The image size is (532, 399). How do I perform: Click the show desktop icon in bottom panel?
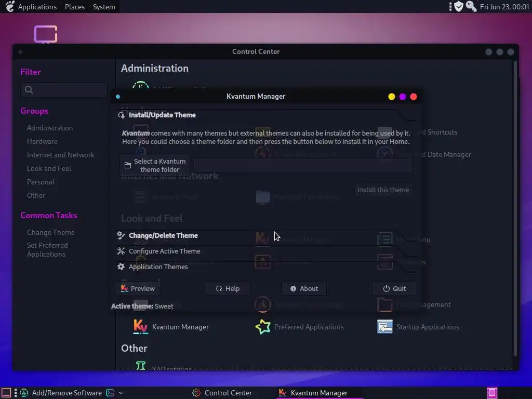point(6,393)
